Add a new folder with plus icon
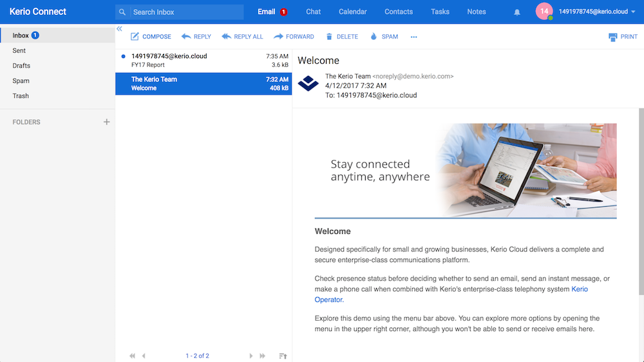The height and width of the screenshot is (362, 644). [106, 122]
